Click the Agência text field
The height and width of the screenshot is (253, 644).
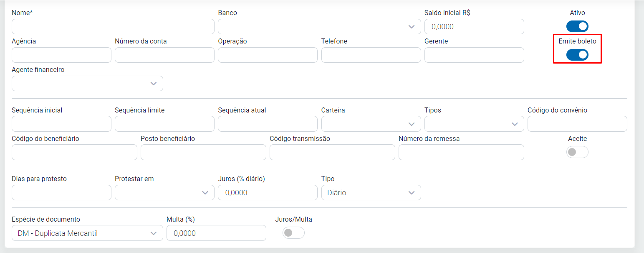pos(61,55)
